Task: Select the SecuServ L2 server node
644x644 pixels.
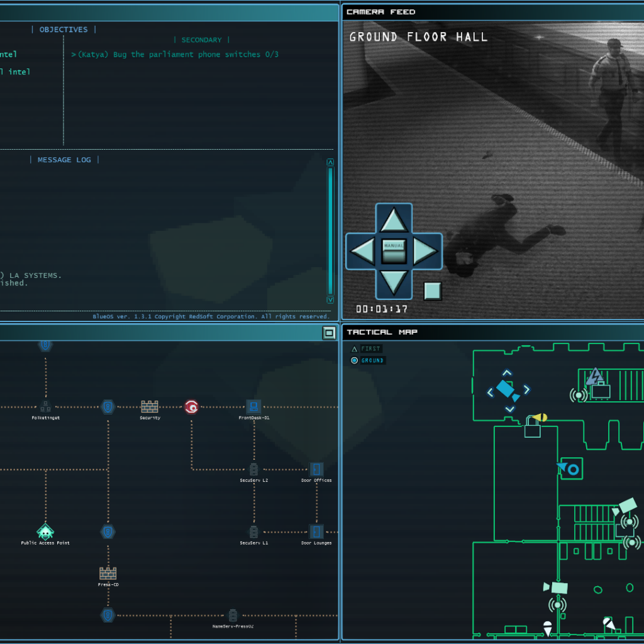Action: 254,470
